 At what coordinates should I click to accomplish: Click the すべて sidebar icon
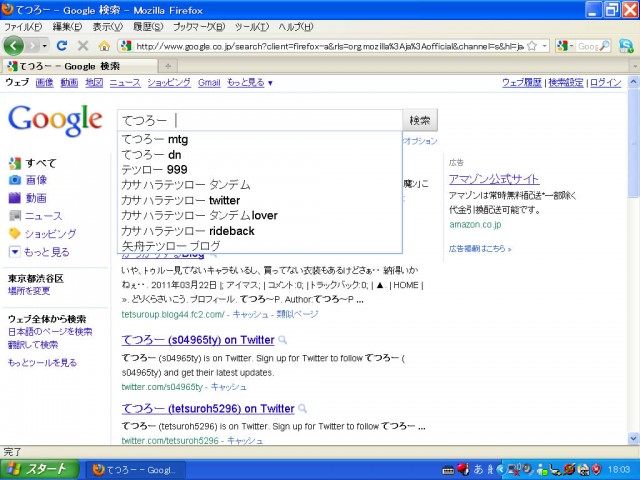tap(15, 163)
